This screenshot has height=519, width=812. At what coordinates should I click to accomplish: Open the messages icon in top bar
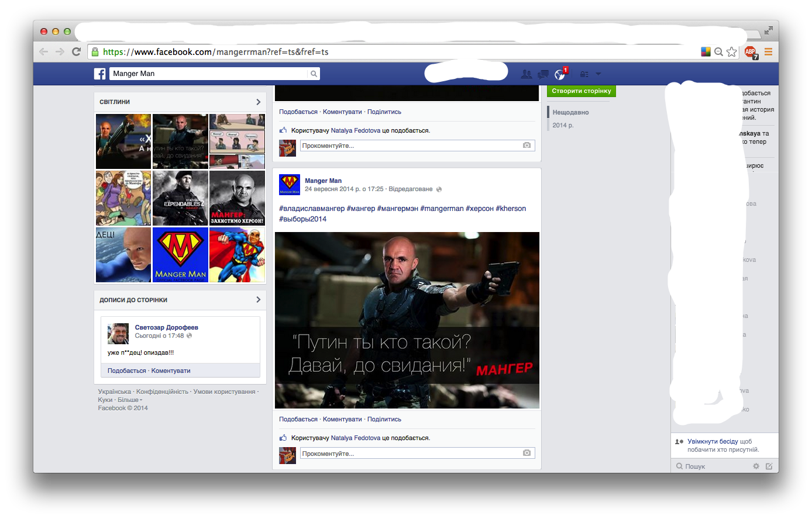[543, 74]
